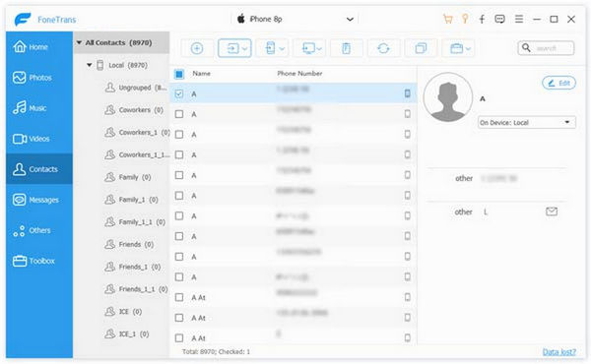Viewport: 591px width, 364px height.
Task: Click the delete trash toolbar icon
Action: pyautogui.click(x=346, y=48)
